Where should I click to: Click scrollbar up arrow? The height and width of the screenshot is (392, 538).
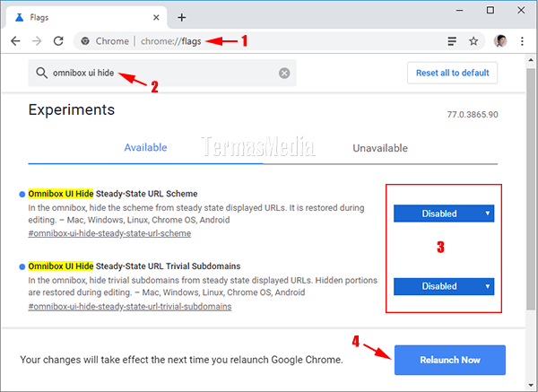coord(531,60)
